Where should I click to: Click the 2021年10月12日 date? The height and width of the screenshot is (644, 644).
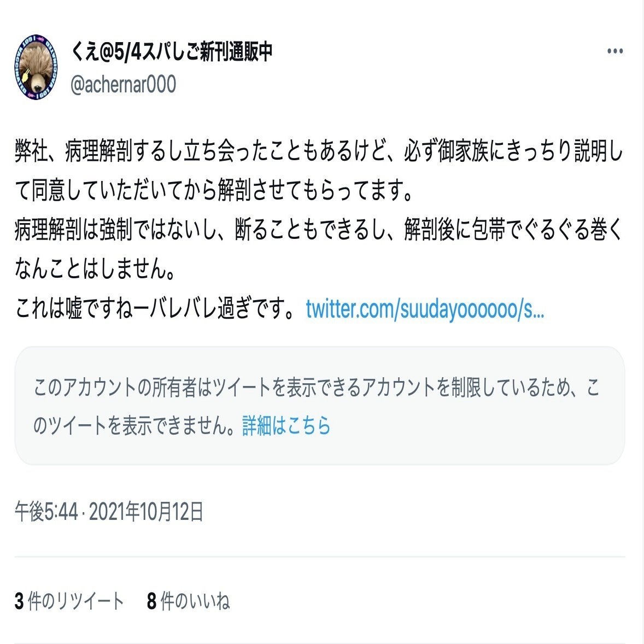point(146,512)
